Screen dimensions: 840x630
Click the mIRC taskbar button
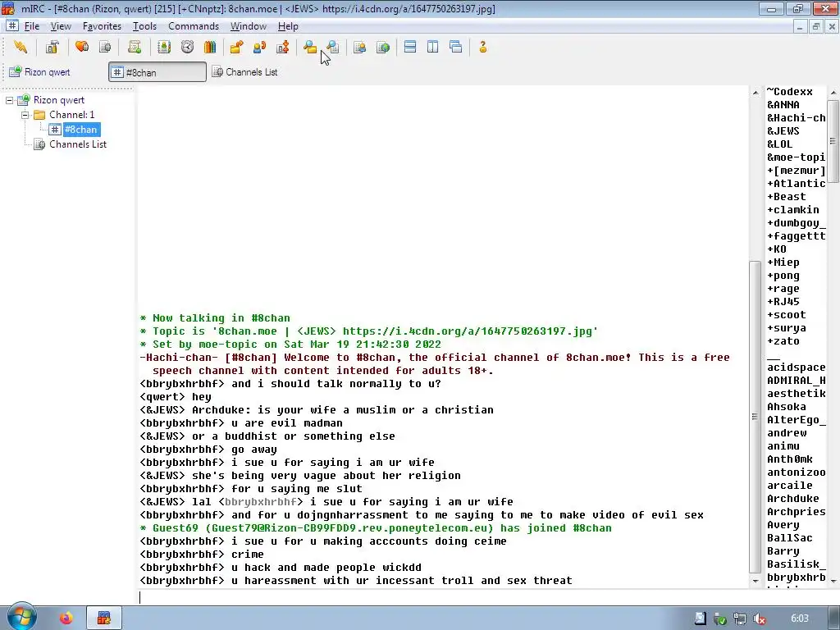pyautogui.click(x=104, y=619)
